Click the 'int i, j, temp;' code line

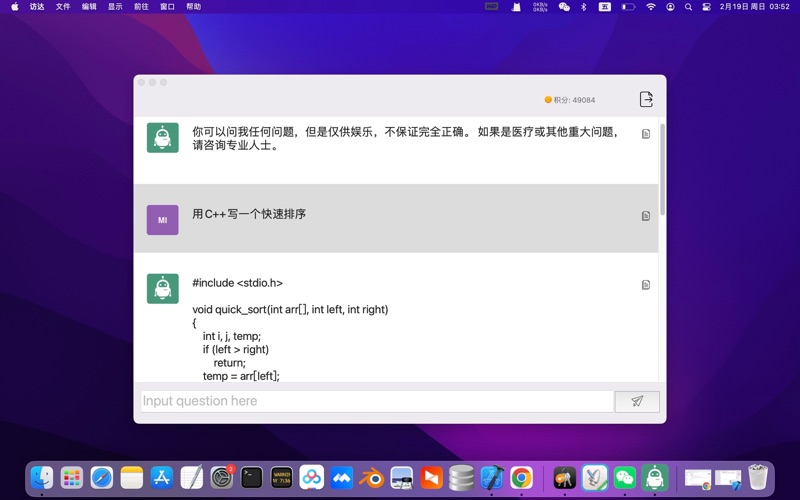[x=232, y=336]
